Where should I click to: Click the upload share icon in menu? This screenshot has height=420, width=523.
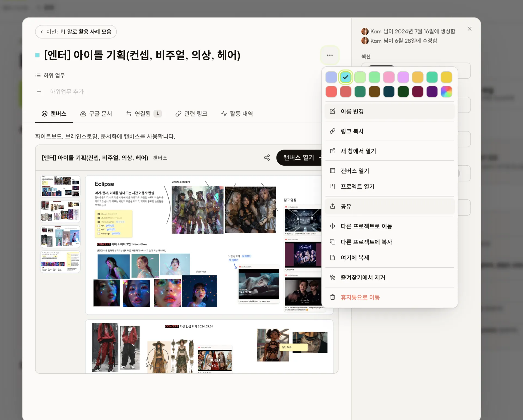coord(332,206)
